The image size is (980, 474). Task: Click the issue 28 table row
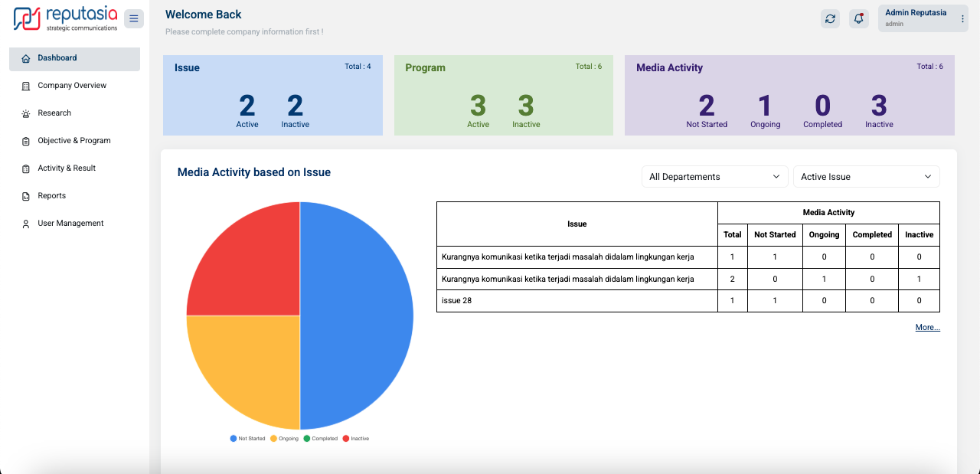tap(577, 301)
